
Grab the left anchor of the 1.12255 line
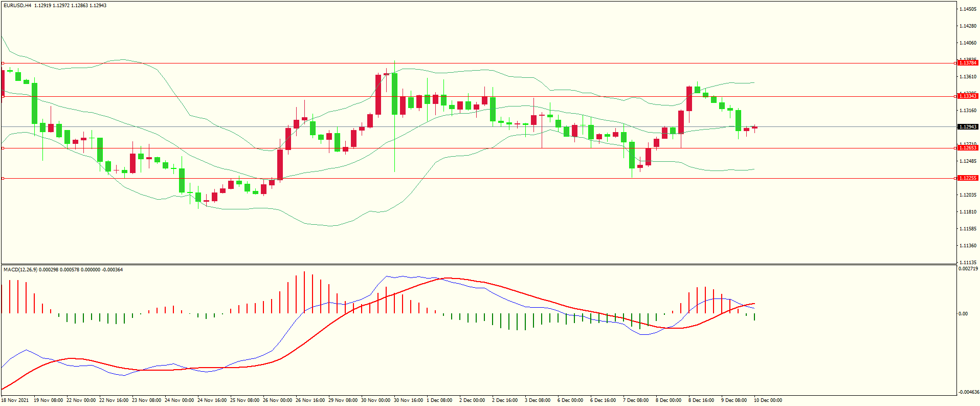pyautogui.click(x=3, y=179)
